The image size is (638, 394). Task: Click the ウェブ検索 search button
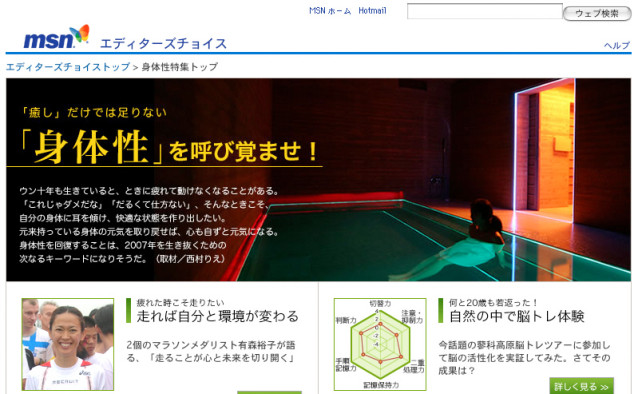click(597, 13)
